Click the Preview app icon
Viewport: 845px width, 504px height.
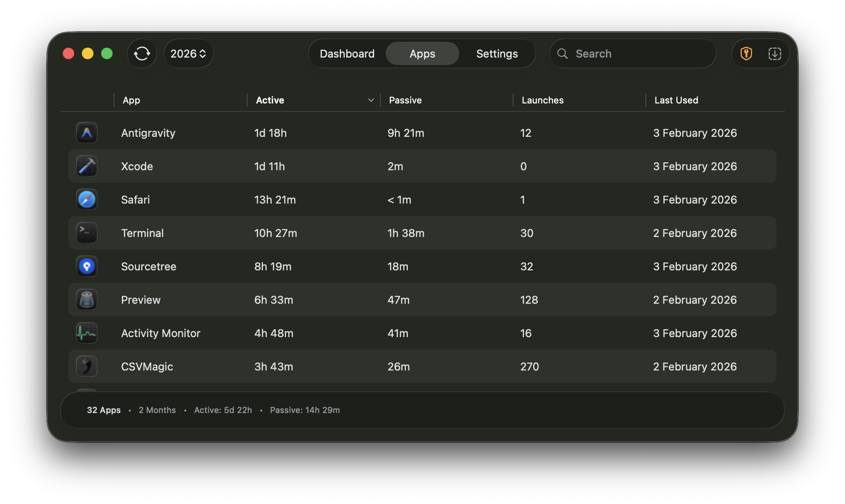[86, 300]
